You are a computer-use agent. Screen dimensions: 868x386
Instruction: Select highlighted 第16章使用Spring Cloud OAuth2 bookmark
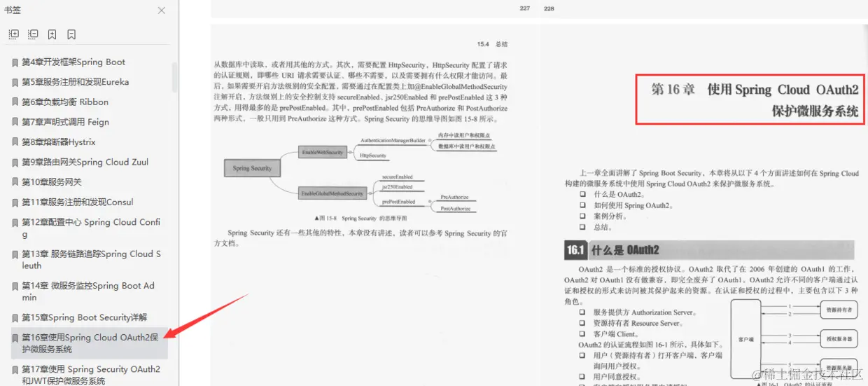89,343
